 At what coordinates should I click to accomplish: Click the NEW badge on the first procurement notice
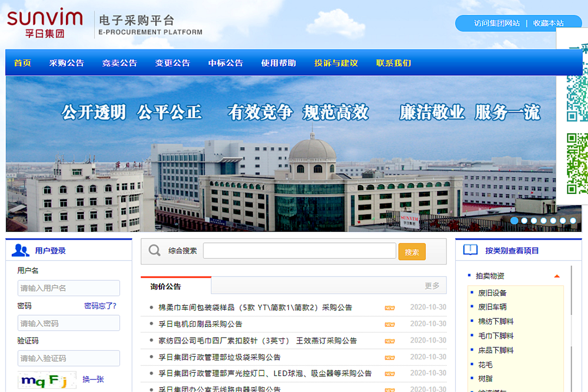point(390,307)
